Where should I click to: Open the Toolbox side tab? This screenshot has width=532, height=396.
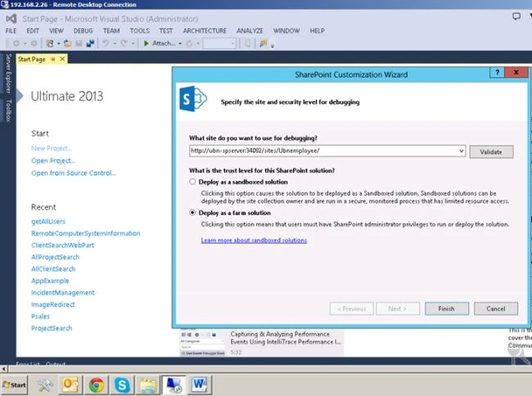(8, 110)
